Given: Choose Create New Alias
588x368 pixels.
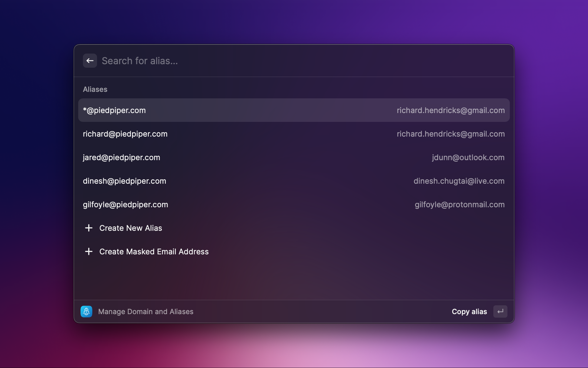Looking at the screenshot, I should pos(131,228).
